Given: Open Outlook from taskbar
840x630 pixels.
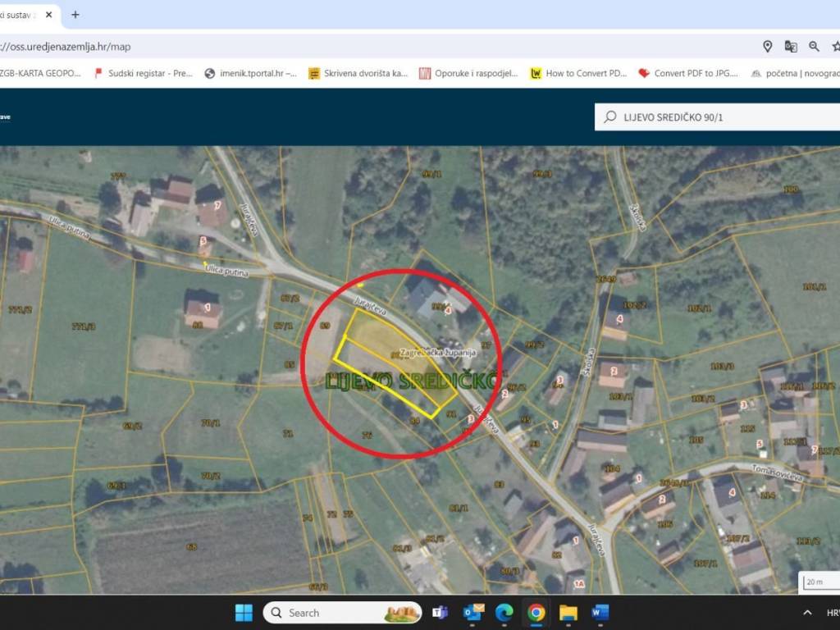Looking at the screenshot, I should pos(472,613).
